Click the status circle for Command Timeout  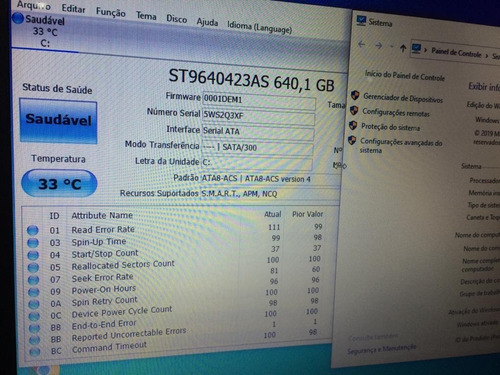click(35, 352)
